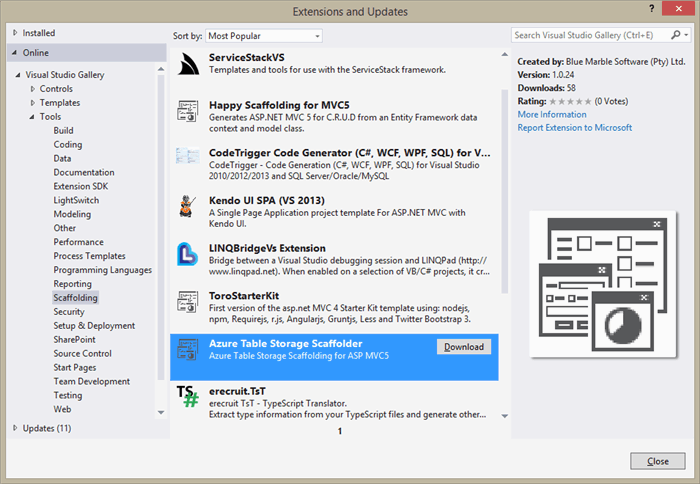Screen dimensions: 700x484
Task: Click the Kendo UI SPA icon
Action: click(187, 206)
